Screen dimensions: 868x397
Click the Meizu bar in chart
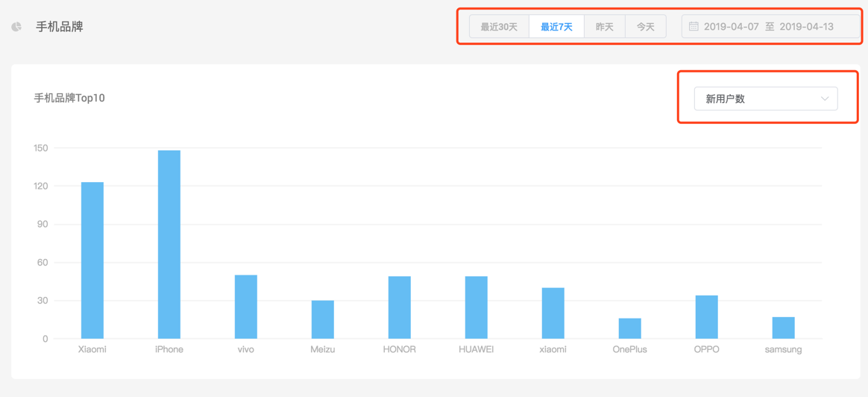(323, 319)
